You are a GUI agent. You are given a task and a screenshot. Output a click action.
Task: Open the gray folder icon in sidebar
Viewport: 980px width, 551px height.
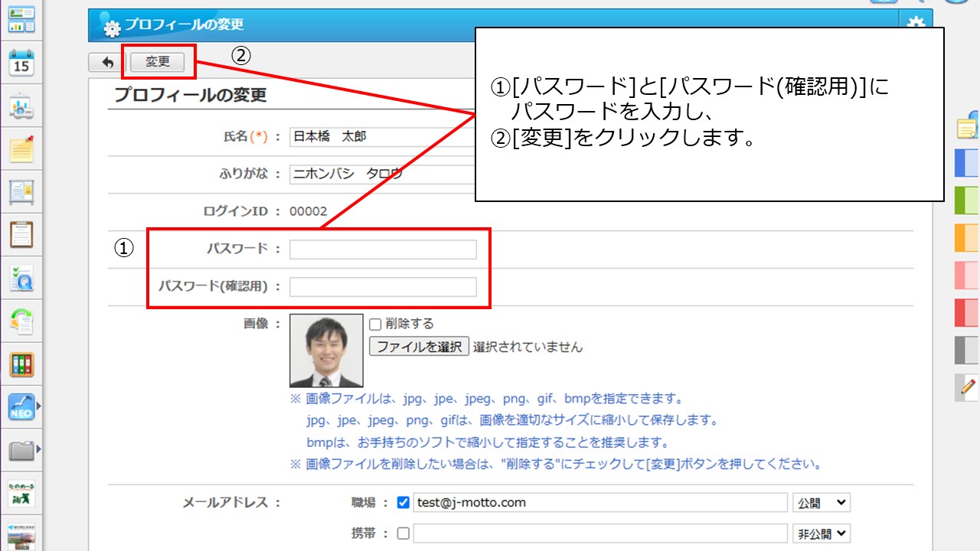click(x=21, y=450)
